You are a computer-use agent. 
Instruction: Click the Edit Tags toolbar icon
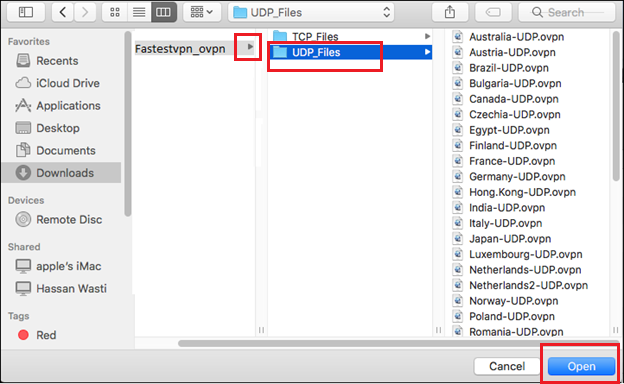493,12
